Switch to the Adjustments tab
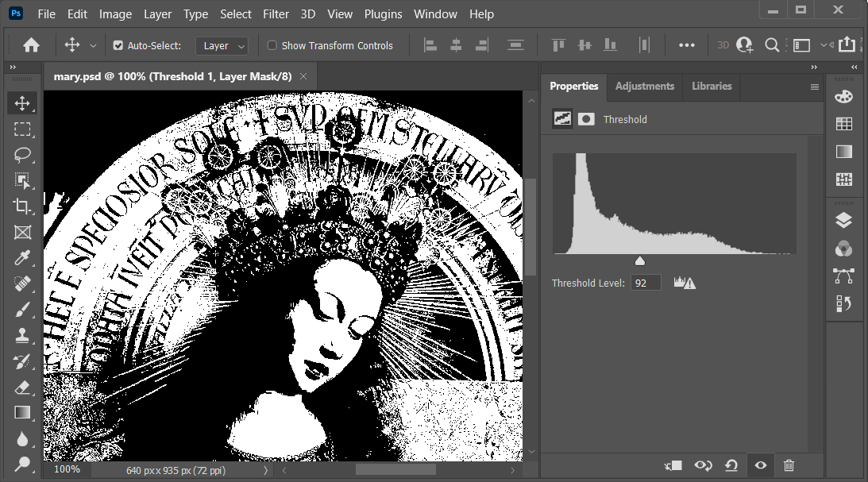This screenshot has height=482, width=868. (644, 87)
